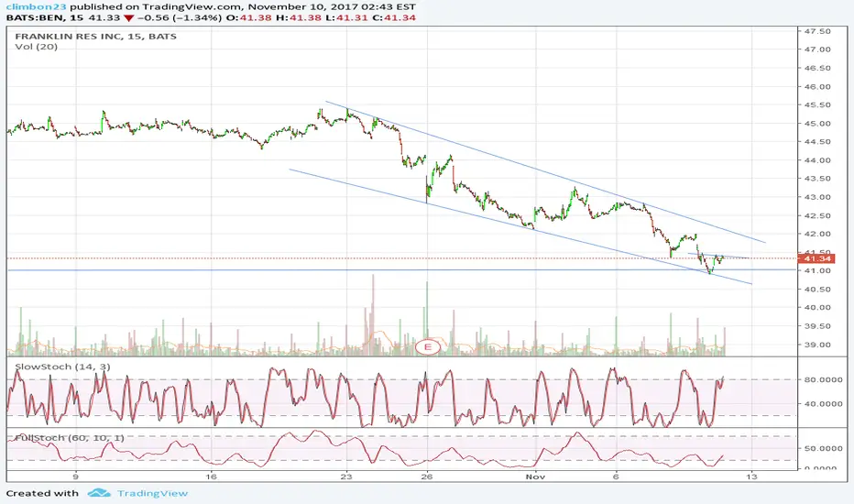854x504 pixels.
Task: Open the TradingView footer link
Action: click(x=152, y=493)
